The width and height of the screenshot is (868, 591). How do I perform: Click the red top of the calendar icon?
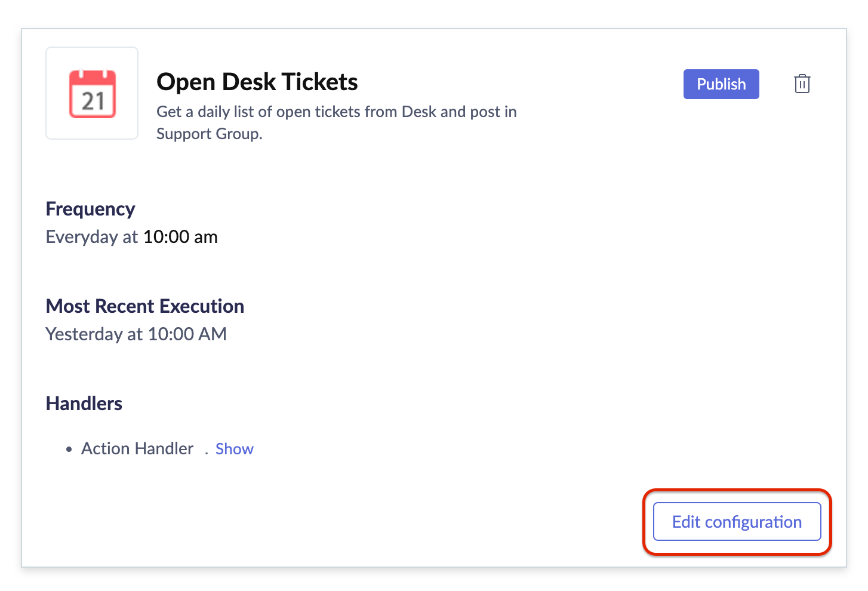(x=93, y=78)
